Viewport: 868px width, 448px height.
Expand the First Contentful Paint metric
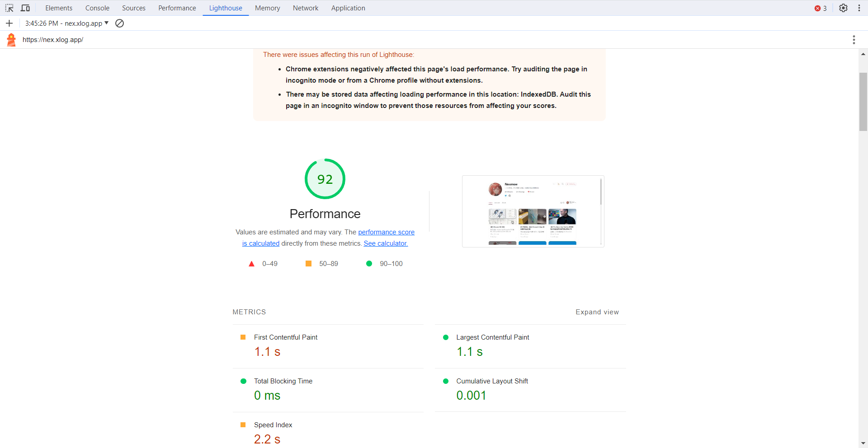click(286, 337)
